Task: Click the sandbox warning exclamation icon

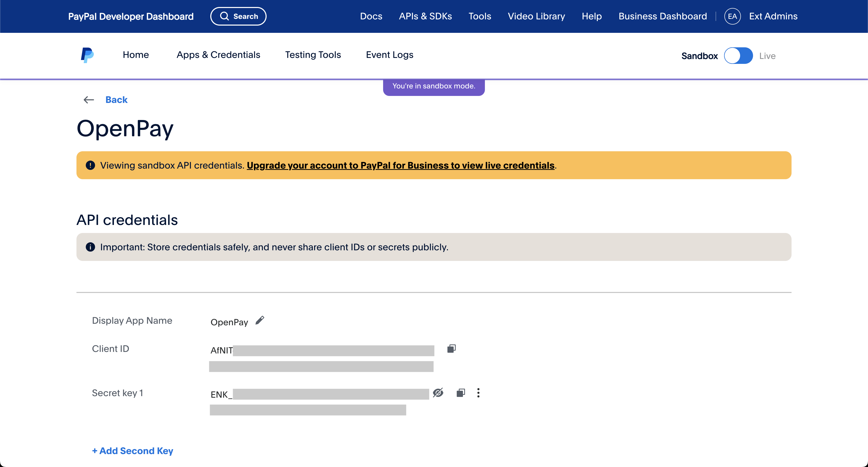Action: [90, 165]
